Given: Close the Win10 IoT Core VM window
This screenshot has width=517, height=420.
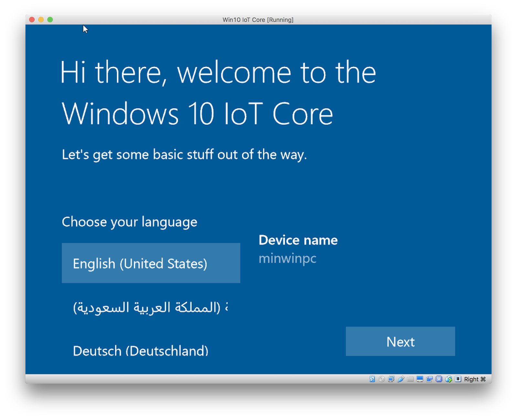Looking at the screenshot, I should pos(32,19).
